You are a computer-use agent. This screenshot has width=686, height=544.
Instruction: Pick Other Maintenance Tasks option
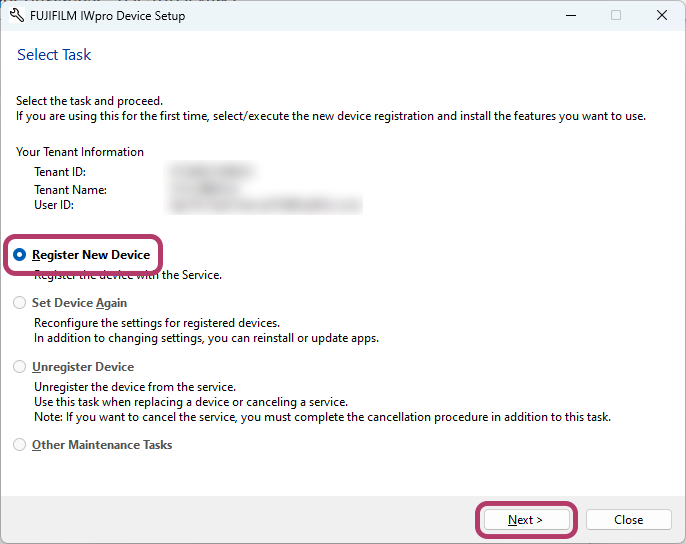click(x=20, y=445)
